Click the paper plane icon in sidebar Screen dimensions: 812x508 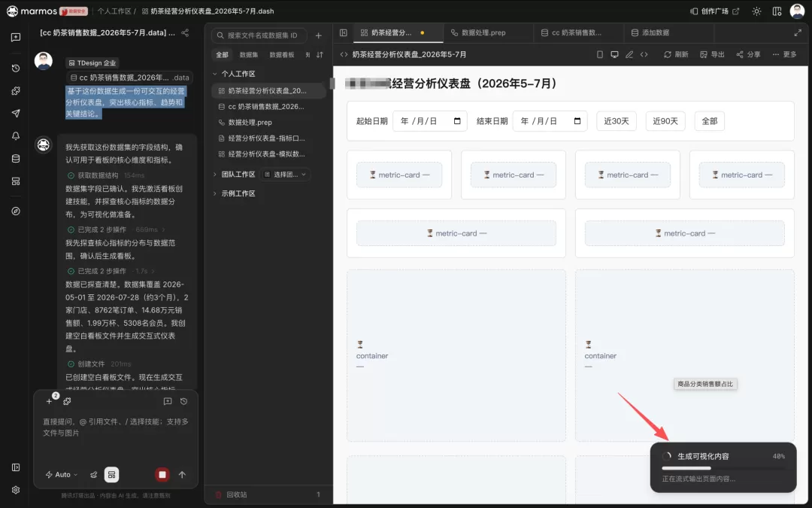point(16,114)
